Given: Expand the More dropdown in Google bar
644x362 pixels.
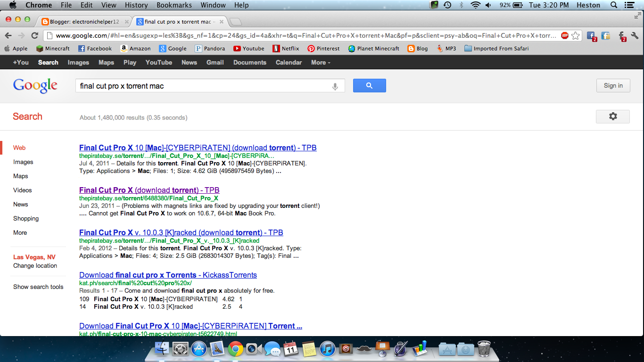Looking at the screenshot, I should click(321, 62).
